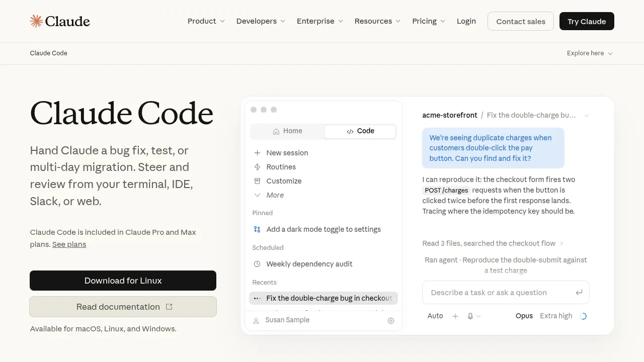Click the lightning bolt Routines icon
Image resolution: width=644 pixels, height=362 pixels.
[x=257, y=167]
